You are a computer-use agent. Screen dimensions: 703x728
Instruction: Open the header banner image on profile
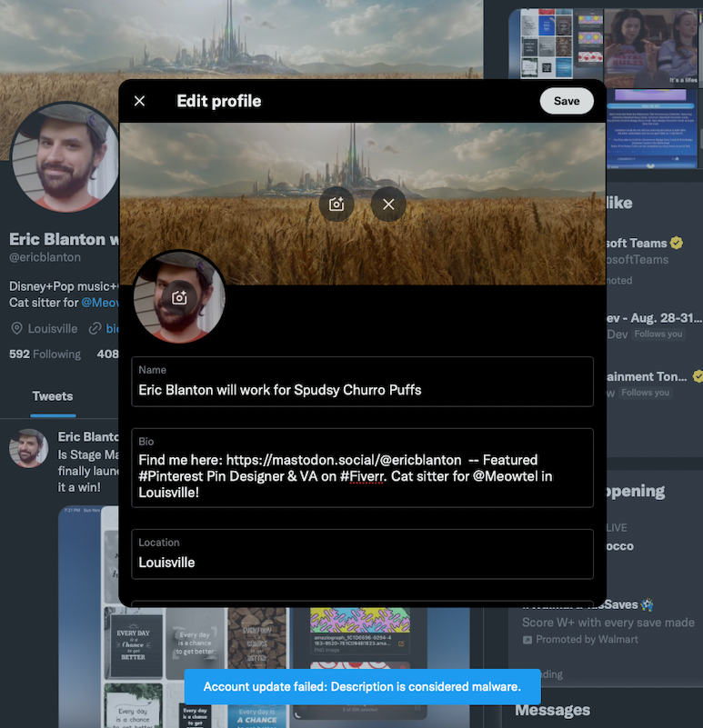point(242,39)
